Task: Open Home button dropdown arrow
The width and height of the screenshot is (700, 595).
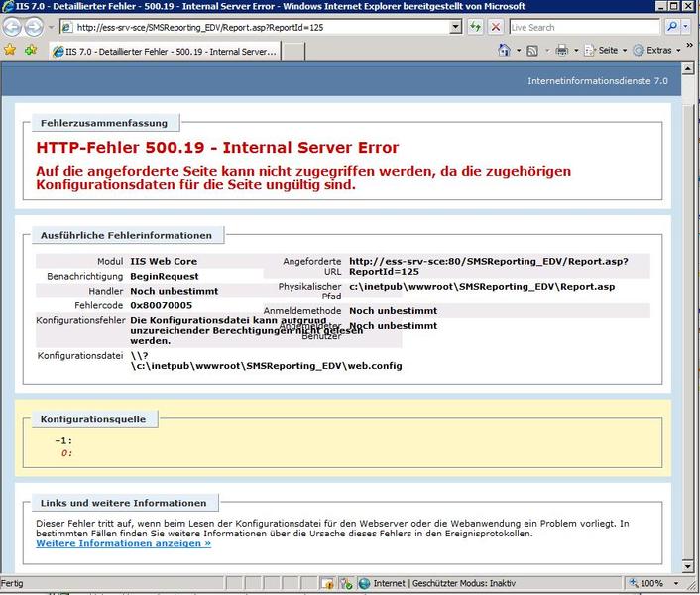Action: [519, 50]
